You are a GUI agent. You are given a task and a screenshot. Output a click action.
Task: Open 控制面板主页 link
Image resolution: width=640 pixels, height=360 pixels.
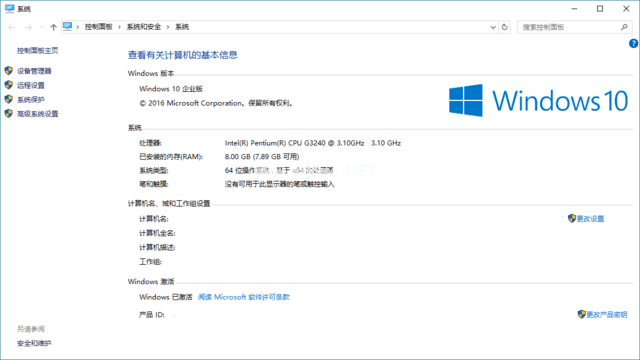38,51
